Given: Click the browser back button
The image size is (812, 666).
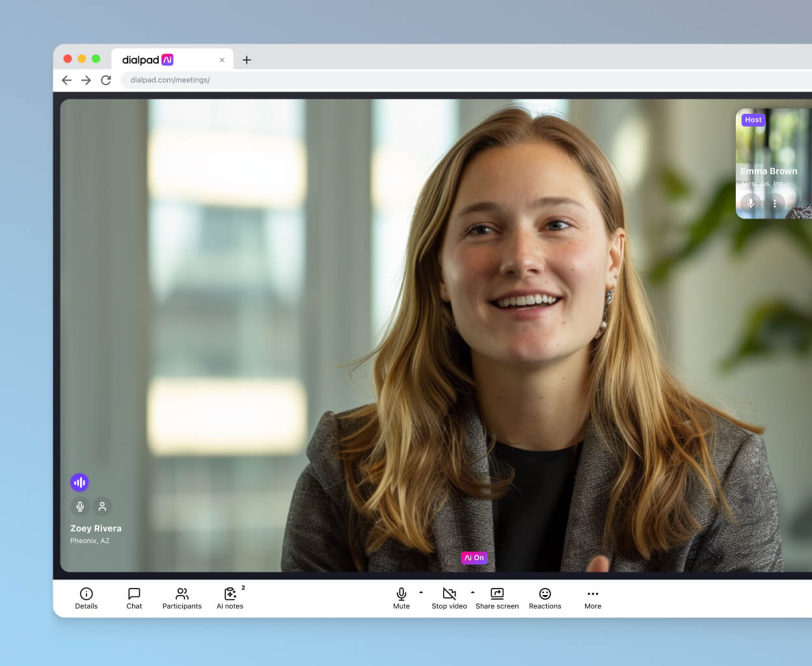Looking at the screenshot, I should point(66,80).
